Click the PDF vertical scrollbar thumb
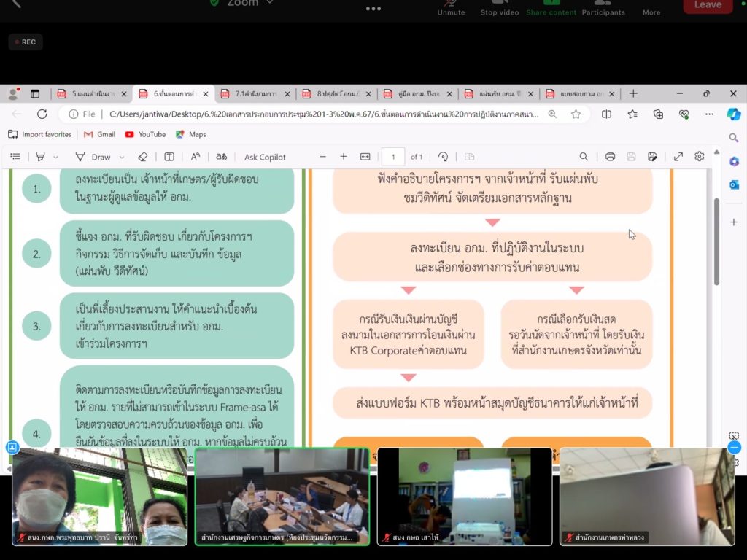 click(x=716, y=241)
